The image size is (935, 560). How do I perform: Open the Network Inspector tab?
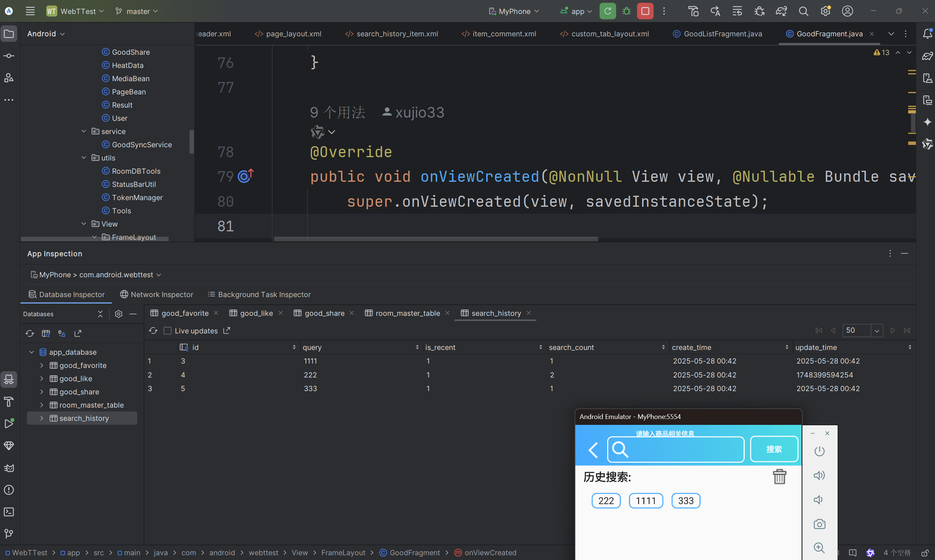point(157,295)
